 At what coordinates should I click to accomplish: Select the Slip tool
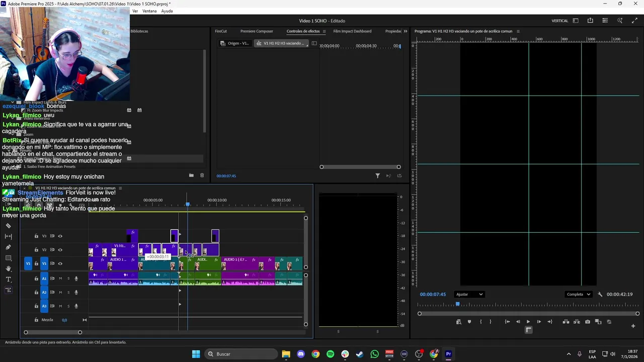(x=8, y=236)
